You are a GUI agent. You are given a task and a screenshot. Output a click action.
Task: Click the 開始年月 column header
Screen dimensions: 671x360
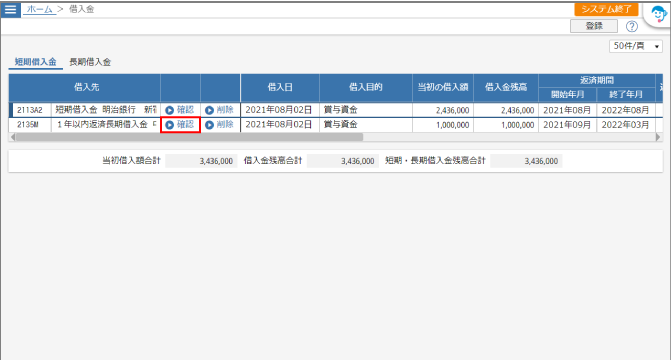(567, 94)
